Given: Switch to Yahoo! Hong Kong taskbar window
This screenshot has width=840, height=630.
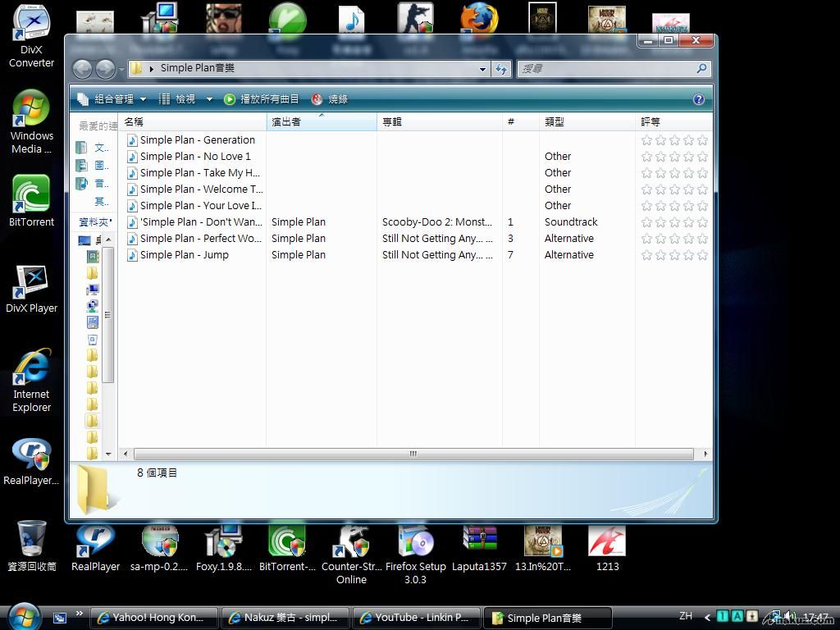Looking at the screenshot, I should (x=154, y=618).
